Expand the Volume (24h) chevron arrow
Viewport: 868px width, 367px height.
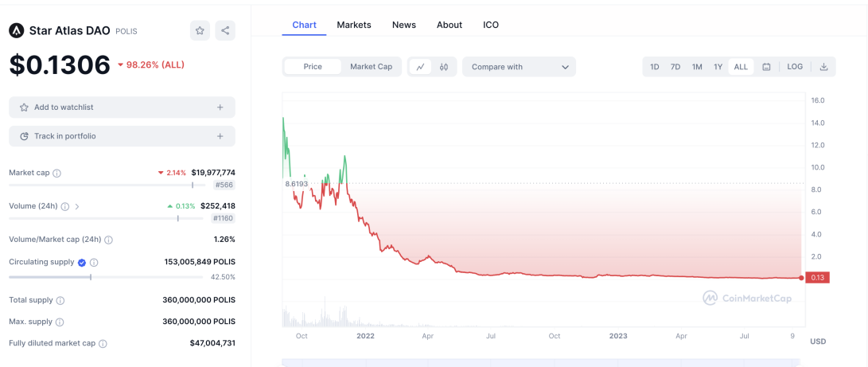pos(77,206)
